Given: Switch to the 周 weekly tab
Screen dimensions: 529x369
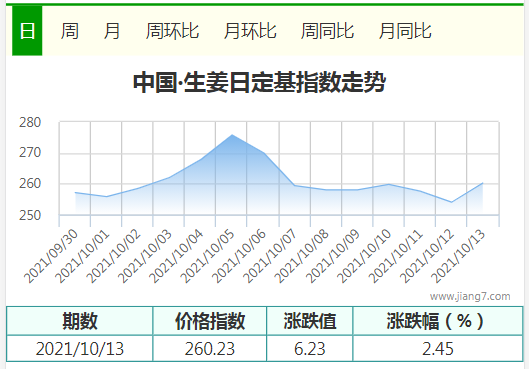Looking at the screenshot, I should tap(69, 31).
